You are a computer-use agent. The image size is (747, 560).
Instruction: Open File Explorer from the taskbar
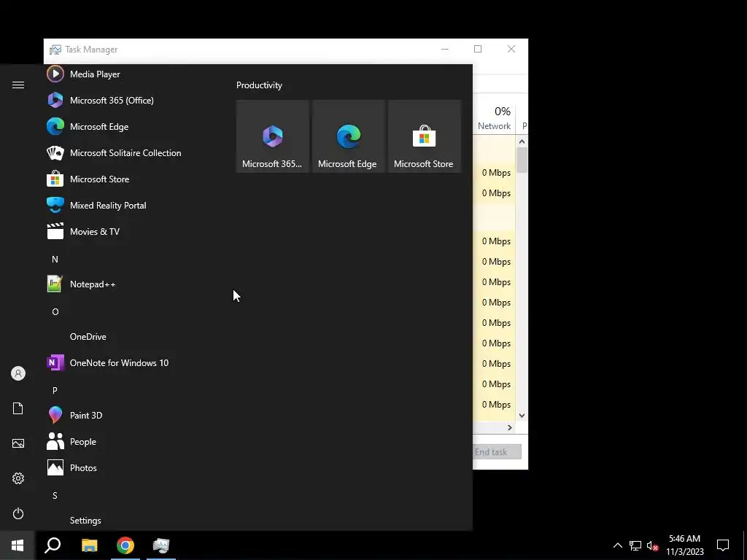(x=89, y=545)
